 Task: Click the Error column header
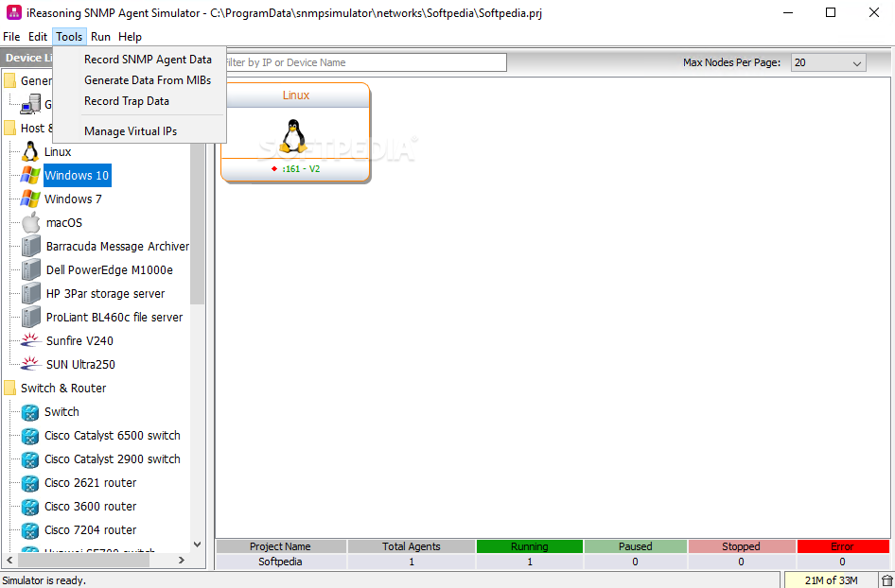point(842,546)
